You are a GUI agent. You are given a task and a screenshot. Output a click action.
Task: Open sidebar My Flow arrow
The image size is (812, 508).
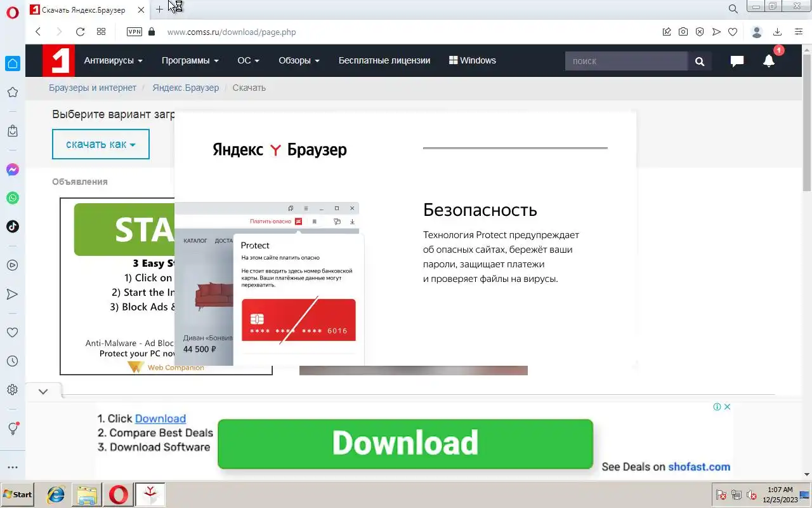click(x=13, y=294)
